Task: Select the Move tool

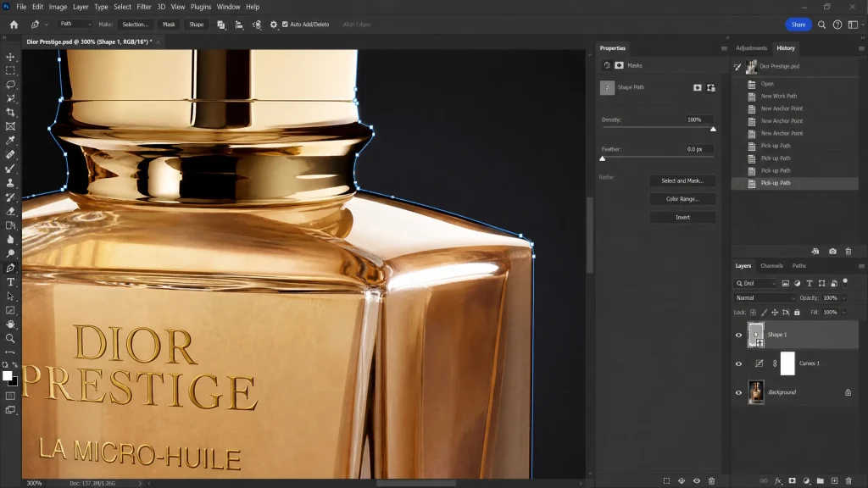Action: [10, 57]
